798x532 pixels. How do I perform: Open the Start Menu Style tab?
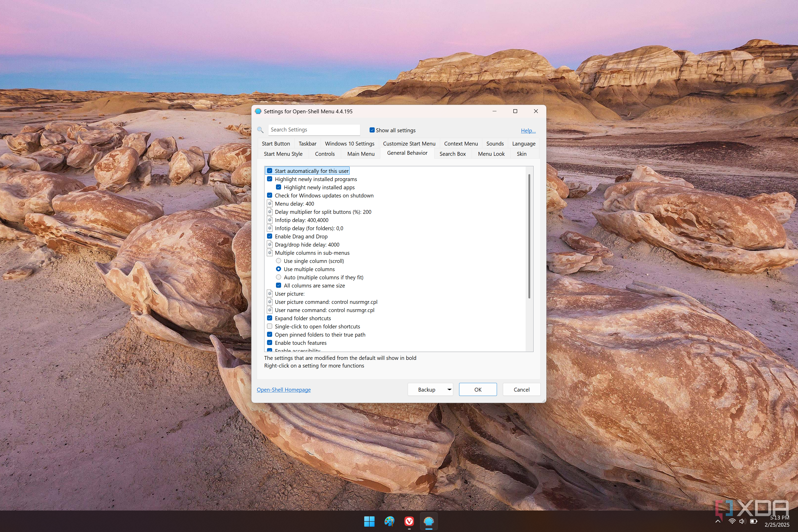tap(283, 154)
